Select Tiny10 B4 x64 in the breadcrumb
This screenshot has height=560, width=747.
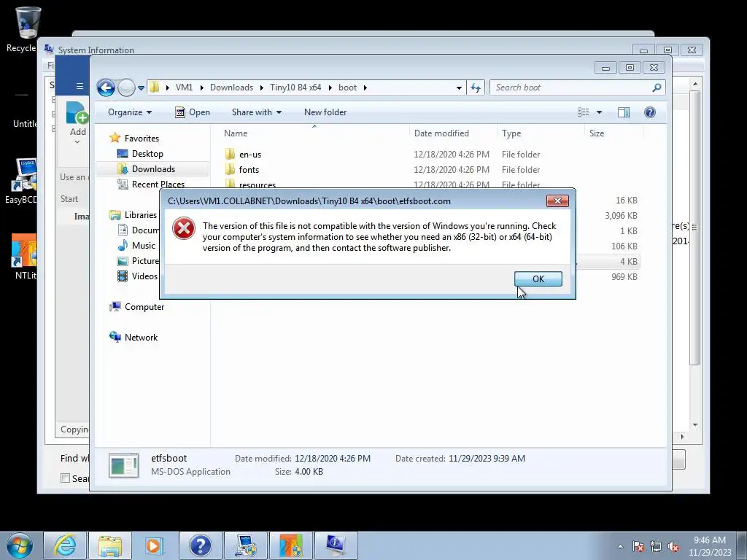[295, 87]
